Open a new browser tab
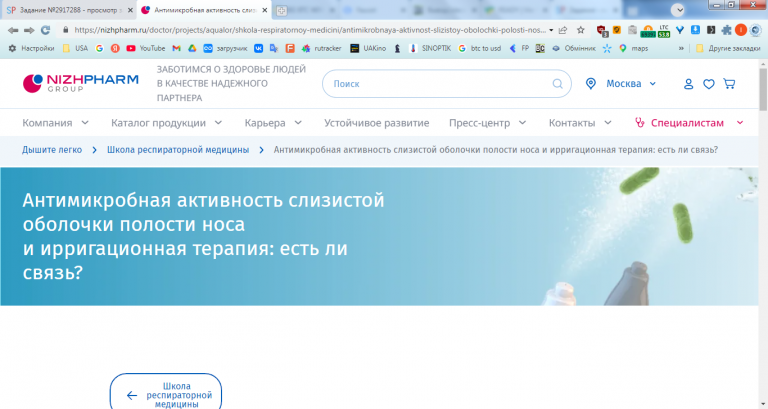Screen dimensions: 768x409 coord(281,10)
